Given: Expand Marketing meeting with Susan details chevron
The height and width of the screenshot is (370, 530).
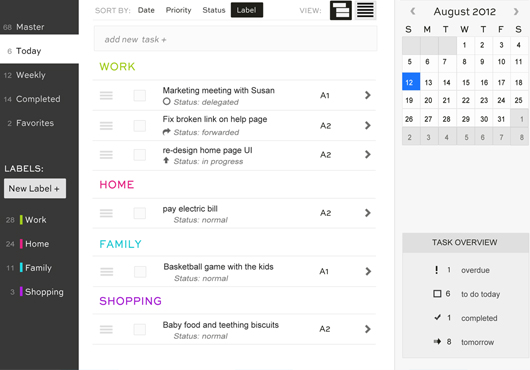Looking at the screenshot, I should coord(368,95).
